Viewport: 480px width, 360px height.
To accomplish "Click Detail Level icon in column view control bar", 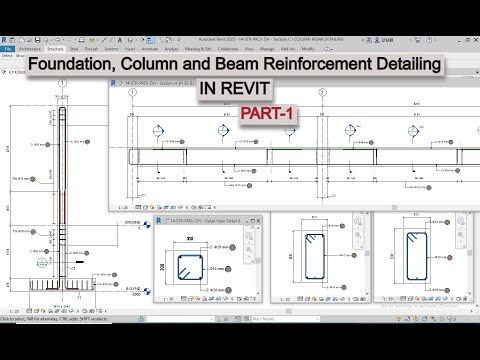I will [29, 311].
